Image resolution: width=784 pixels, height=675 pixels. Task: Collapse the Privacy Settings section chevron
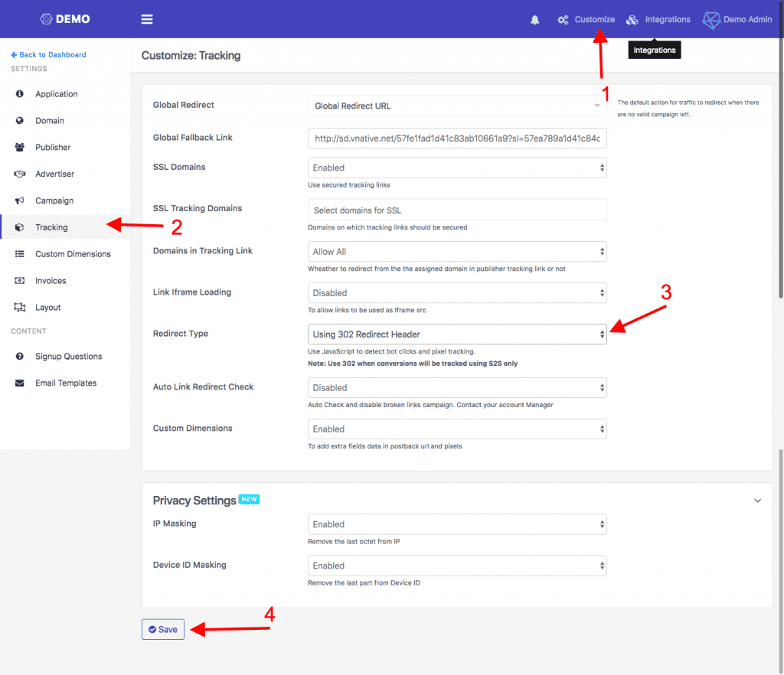pos(757,501)
